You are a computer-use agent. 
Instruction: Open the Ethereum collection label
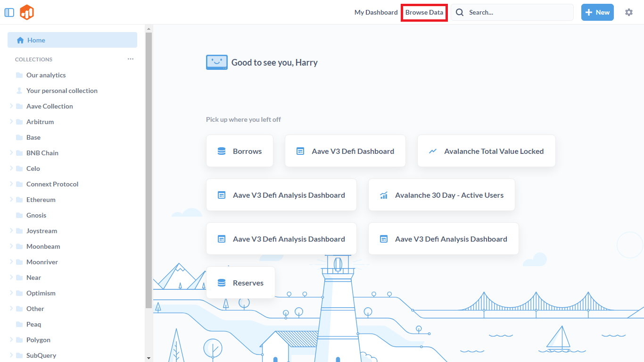(x=41, y=200)
